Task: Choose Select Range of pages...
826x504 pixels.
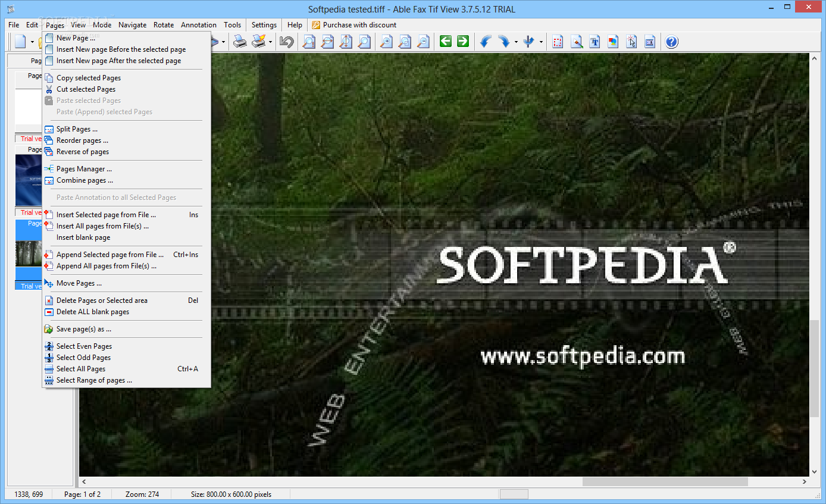Action: click(x=126, y=380)
